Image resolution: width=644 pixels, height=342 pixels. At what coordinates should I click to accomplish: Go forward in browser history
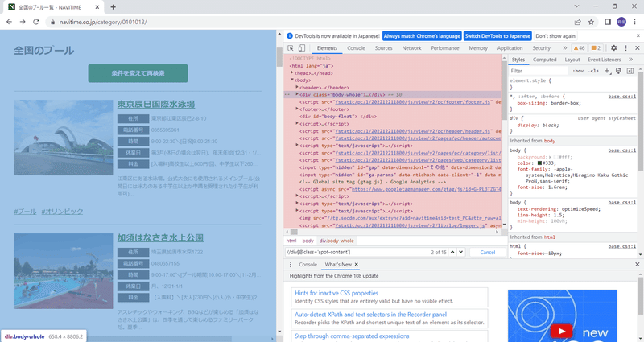[x=23, y=22]
